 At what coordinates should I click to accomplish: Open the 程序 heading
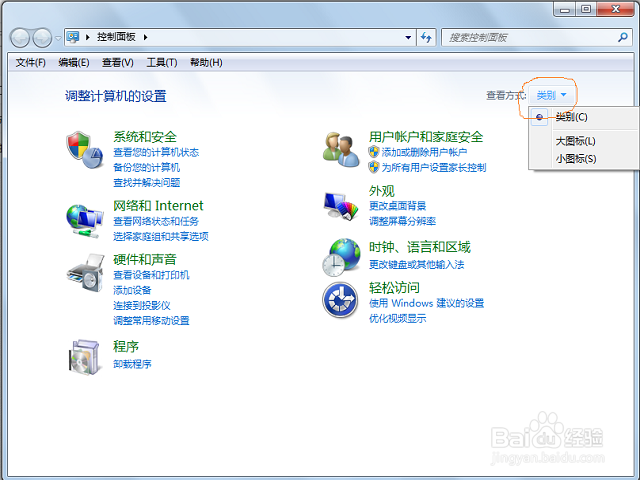(x=126, y=347)
